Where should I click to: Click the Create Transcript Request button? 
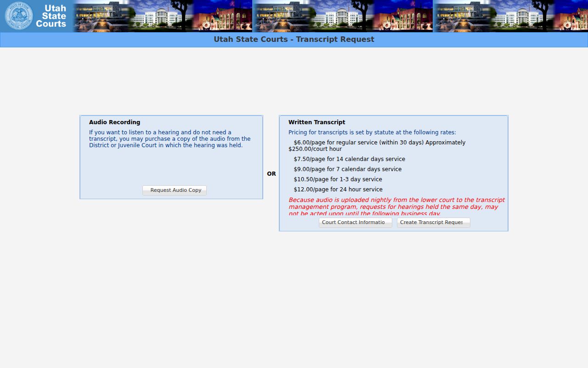point(434,223)
